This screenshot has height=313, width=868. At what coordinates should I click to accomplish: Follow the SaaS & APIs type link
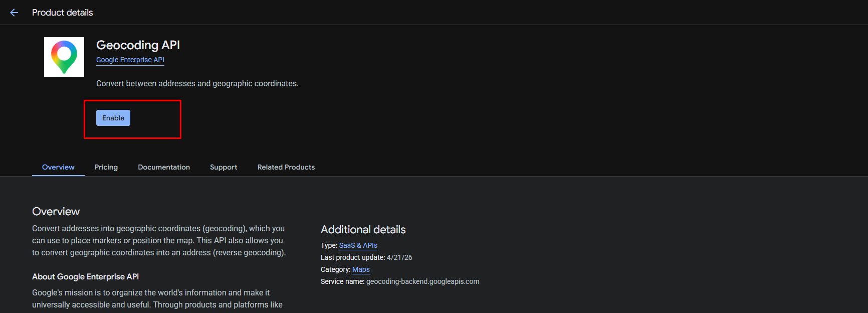358,245
